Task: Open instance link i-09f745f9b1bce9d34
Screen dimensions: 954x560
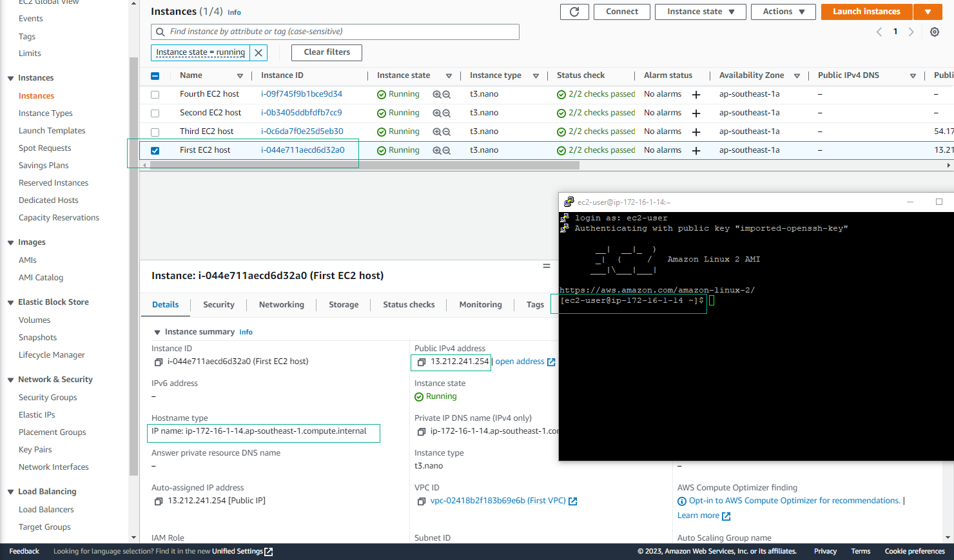Action: pyautogui.click(x=302, y=94)
